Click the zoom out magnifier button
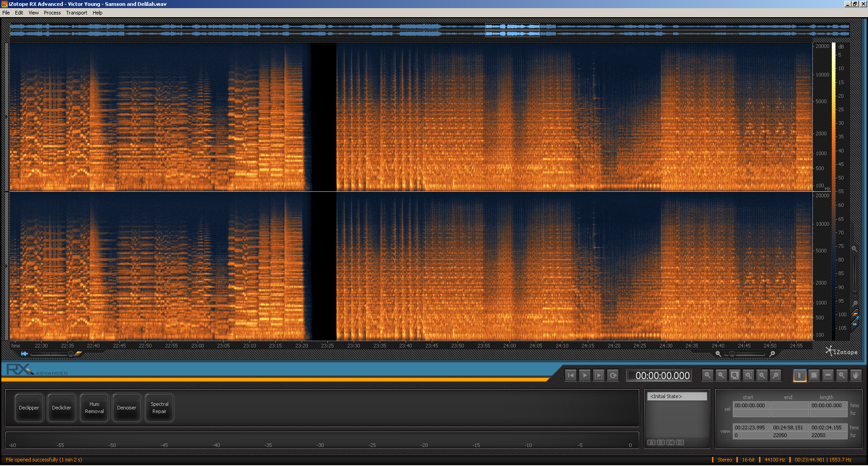 pyautogui.click(x=721, y=376)
